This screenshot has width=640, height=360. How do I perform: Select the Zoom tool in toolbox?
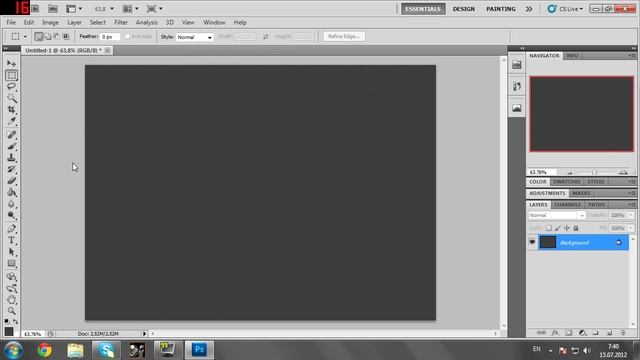(11, 311)
